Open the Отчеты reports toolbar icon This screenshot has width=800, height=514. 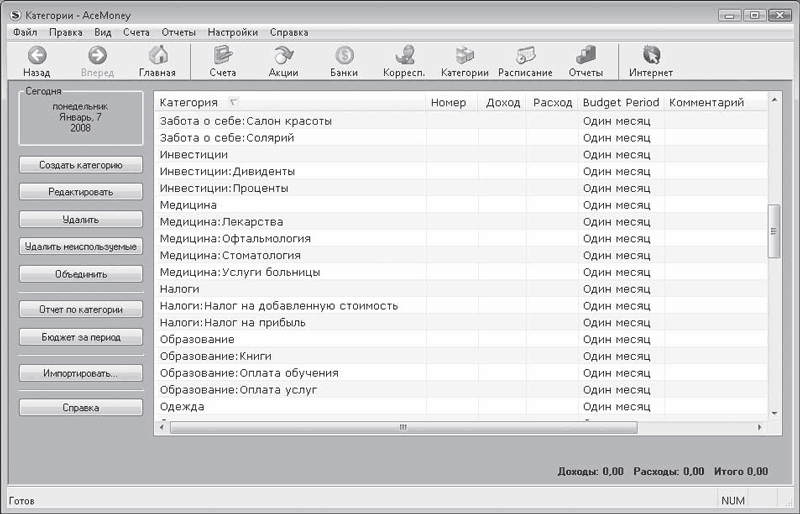click(586, 55)
